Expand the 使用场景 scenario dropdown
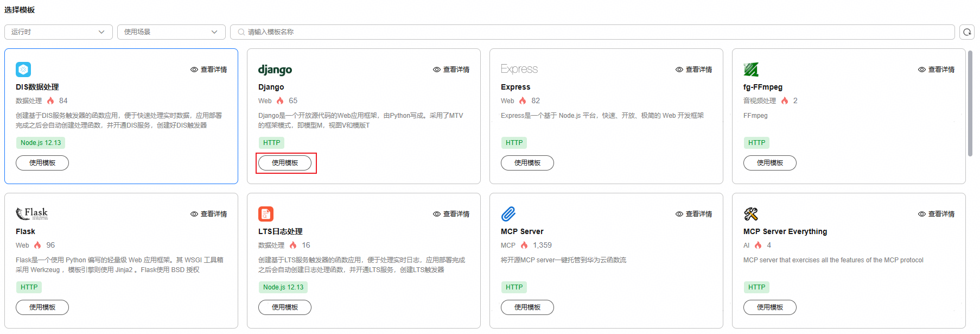 (171, 32)
